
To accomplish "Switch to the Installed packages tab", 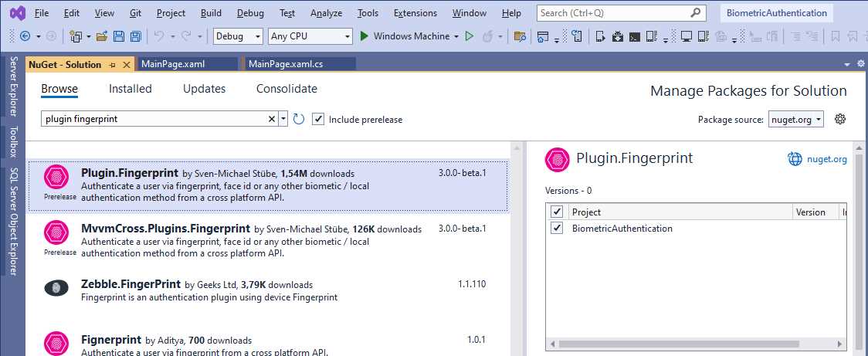I will (x=130, y=89).
